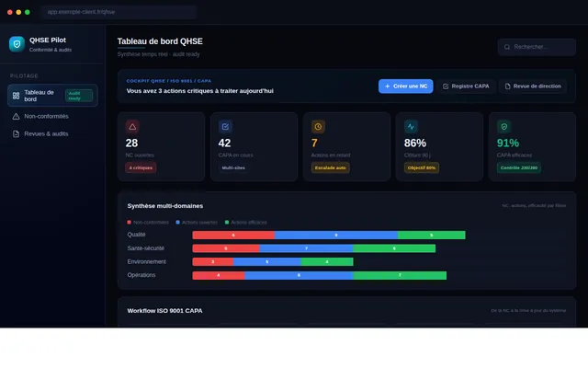This screenshot has width=588, height=368.
Task: Open the Non-conformités section
Action: point(52,117)
